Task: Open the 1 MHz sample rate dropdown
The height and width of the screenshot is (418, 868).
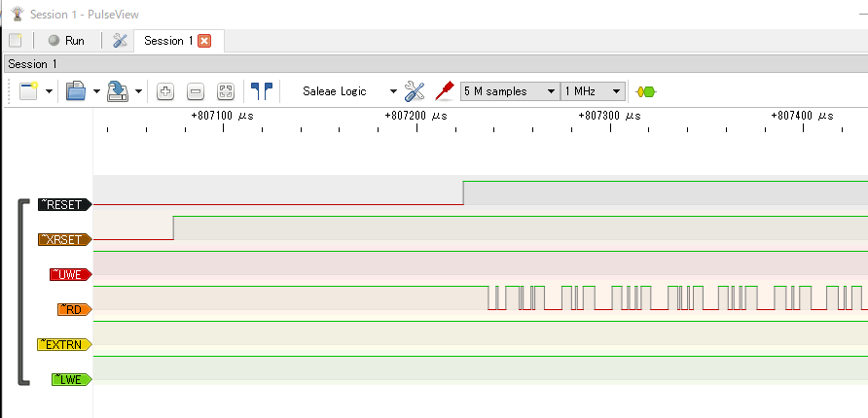Action: click(593, 91)
